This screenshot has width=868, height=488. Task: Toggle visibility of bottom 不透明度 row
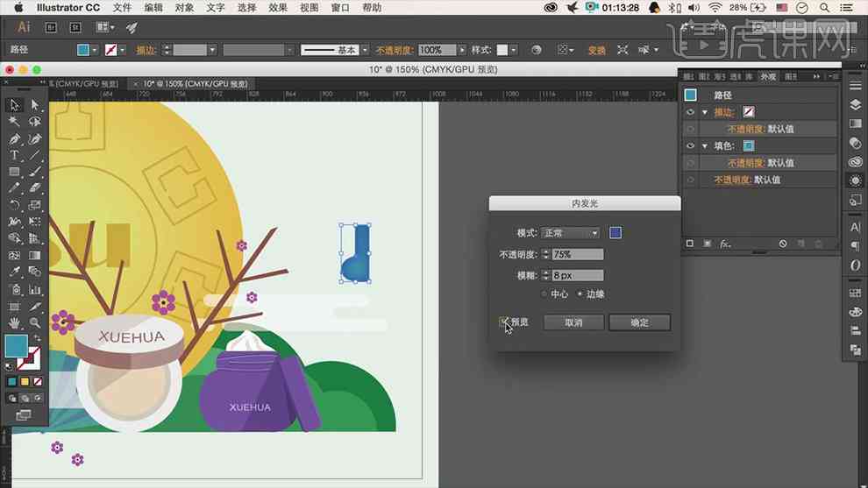pyautogui.click(x=690, y=180)
